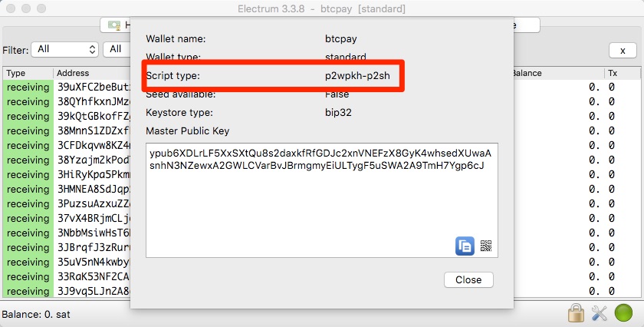Click the Balance text in status bar

tap(36, 314)
